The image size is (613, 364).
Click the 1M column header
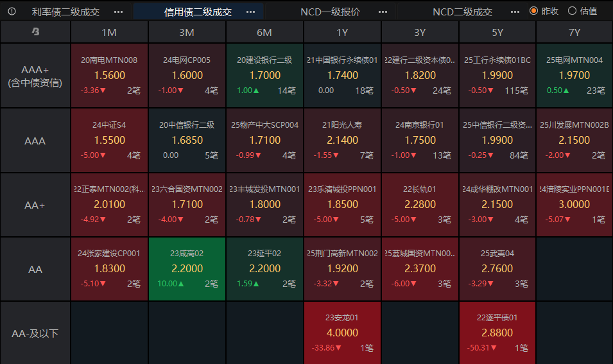click(x=109, y=32)
